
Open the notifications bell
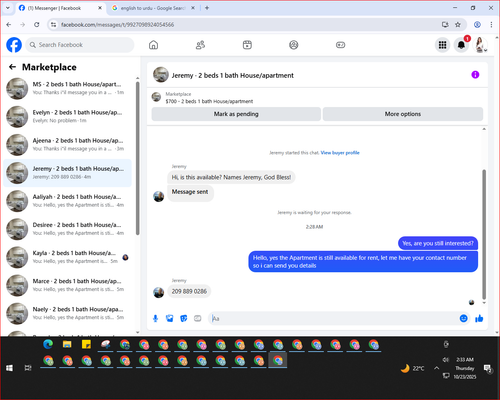pos(461,45)
